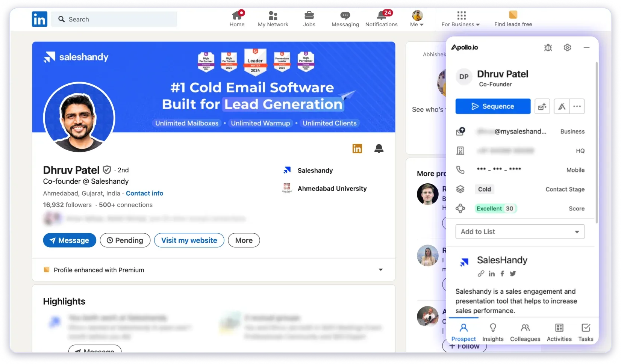
Task: Open the Activities tab in Apollo
Action: click(x=559, y=331)
